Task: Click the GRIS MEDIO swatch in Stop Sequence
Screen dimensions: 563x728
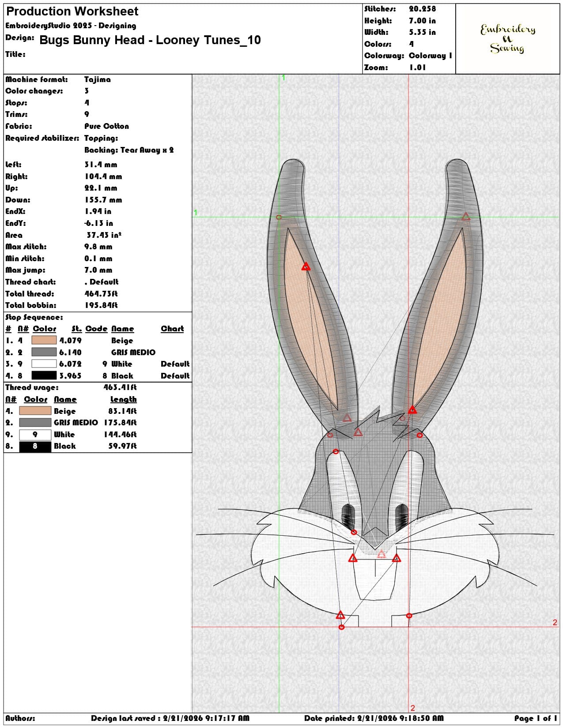Action: click(44, 352)
